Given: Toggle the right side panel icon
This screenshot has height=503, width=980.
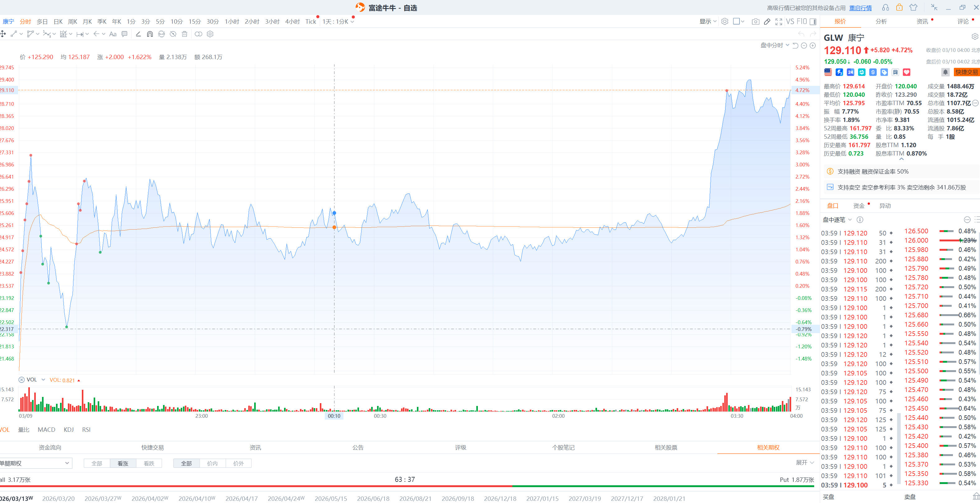Looking at the screenshot, I should pos(813,22).
